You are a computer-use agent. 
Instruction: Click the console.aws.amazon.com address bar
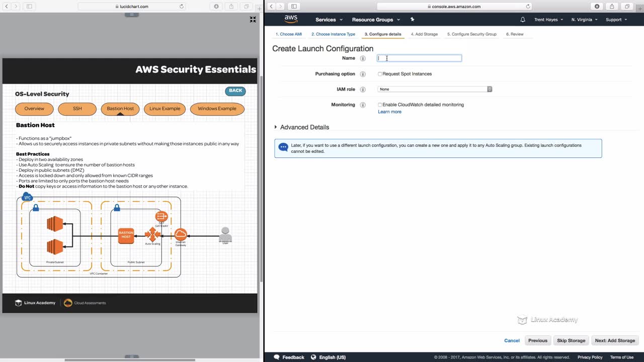(454, 7)
